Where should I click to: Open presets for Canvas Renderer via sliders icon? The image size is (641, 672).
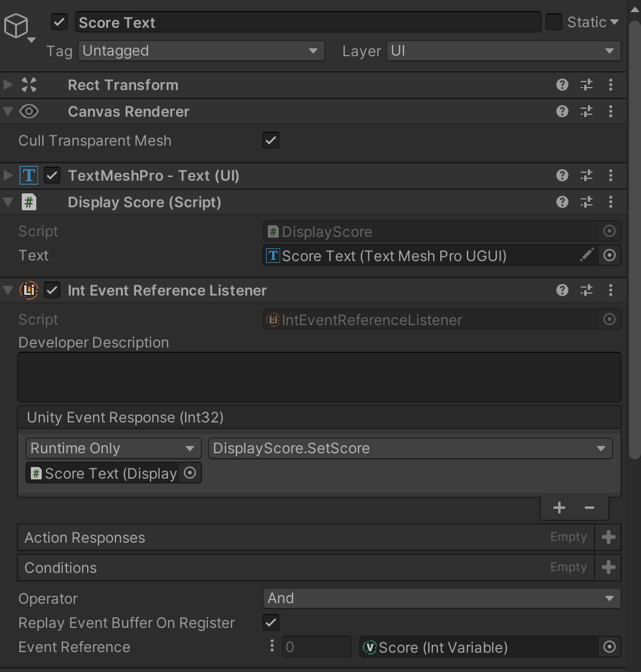pos(585,111)
